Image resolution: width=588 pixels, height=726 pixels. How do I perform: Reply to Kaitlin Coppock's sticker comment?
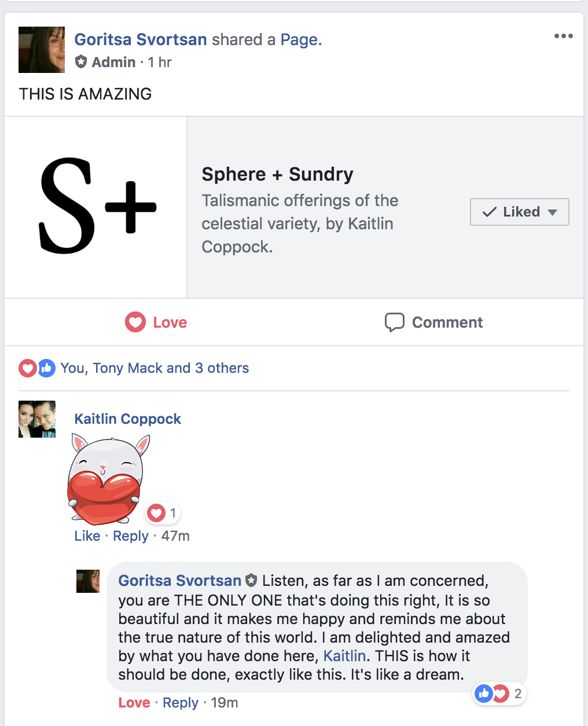(131, 536)
